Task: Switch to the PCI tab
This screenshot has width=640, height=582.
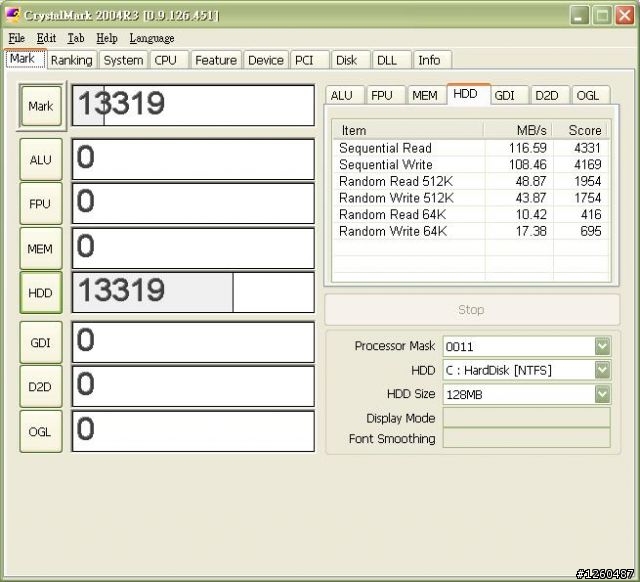Action: click(310, 60)
